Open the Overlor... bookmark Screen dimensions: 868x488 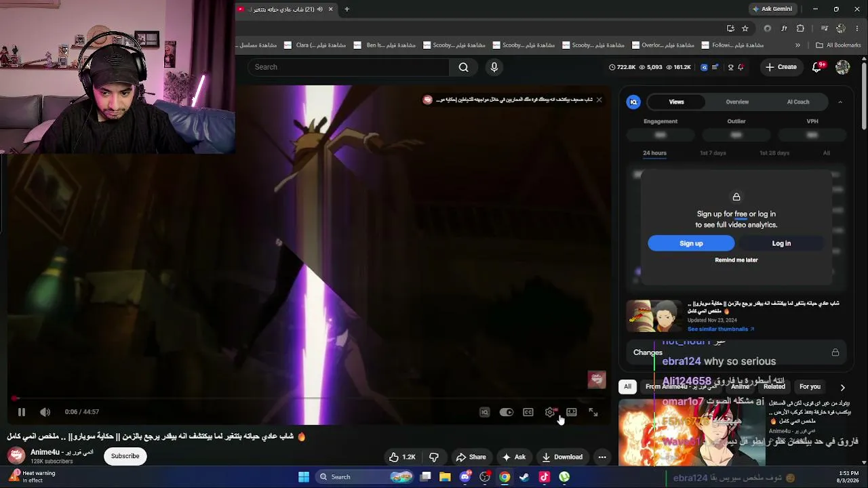(663, 45)
